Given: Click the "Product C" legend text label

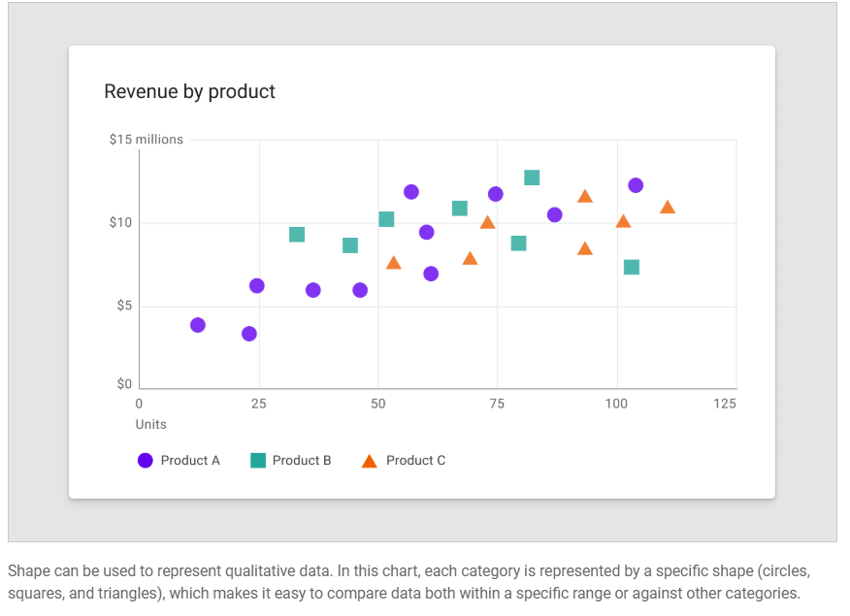Looking at the screenshot, I should [x=415, y=461].
